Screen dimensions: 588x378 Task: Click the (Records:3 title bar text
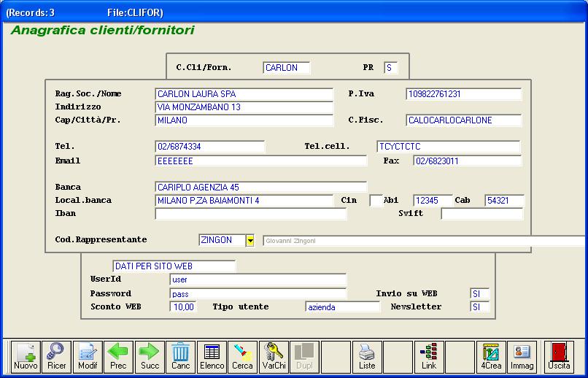(x=31, y=12)
